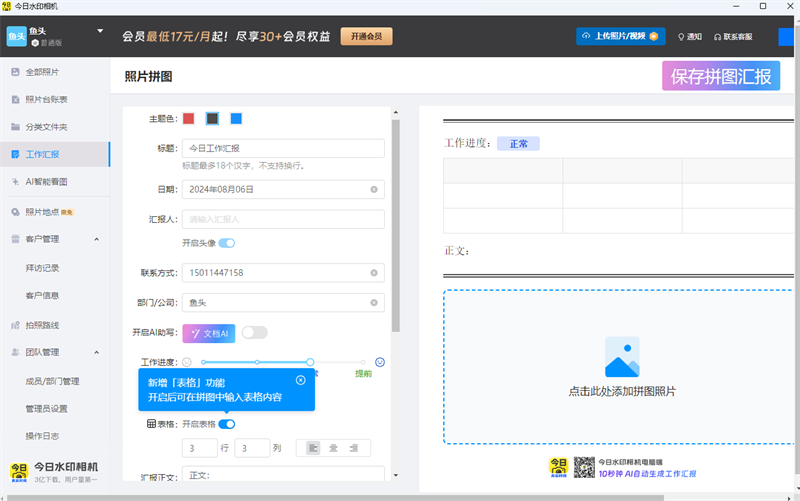The height and width of the screenshot is (501, 800).
Task: Enable the 开启AI助写 toggle switch
Action: click(x=254, y=332)
